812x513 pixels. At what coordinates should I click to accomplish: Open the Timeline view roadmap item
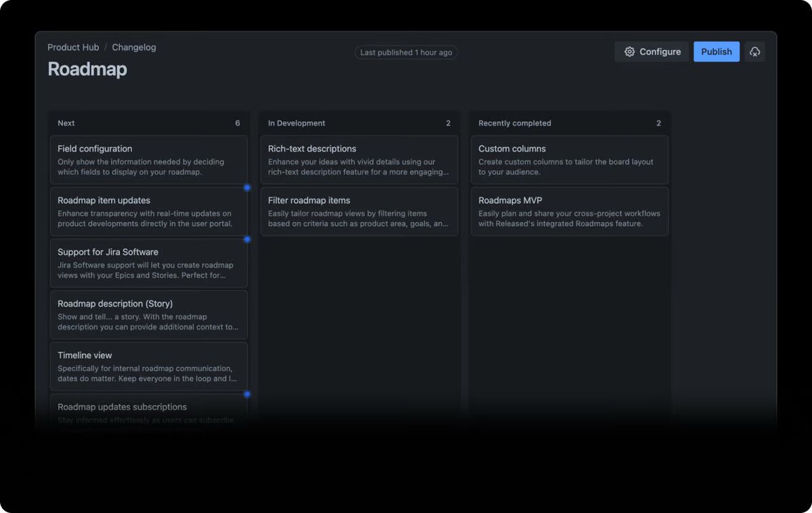pyautogui.click(x=149, y=366)
